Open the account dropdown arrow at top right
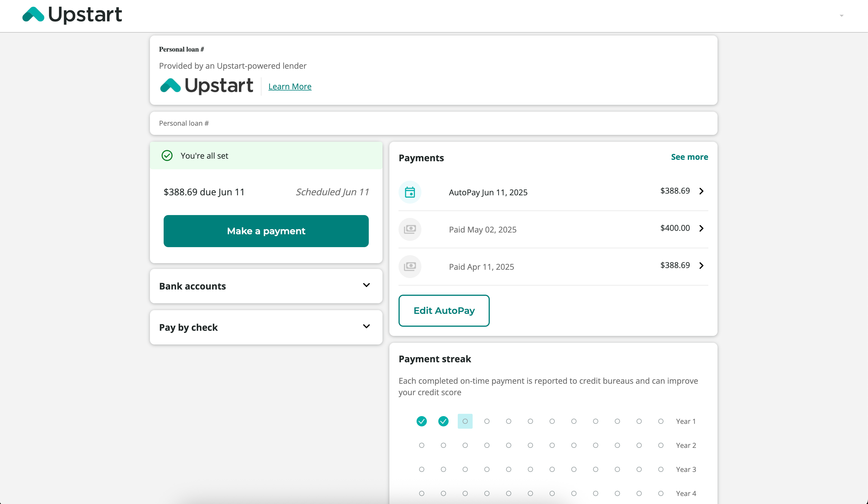The image size is (868, 504). click(841, 16)
